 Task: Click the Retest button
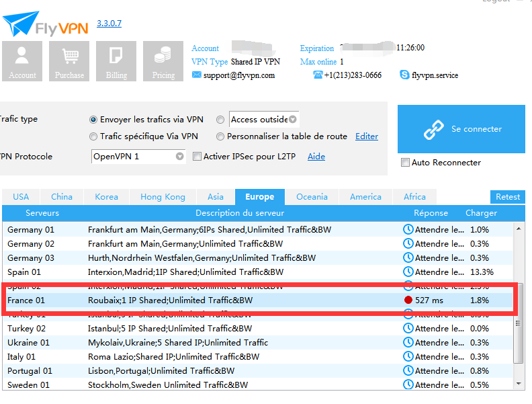pyautogui.click(x=508, y=197)
